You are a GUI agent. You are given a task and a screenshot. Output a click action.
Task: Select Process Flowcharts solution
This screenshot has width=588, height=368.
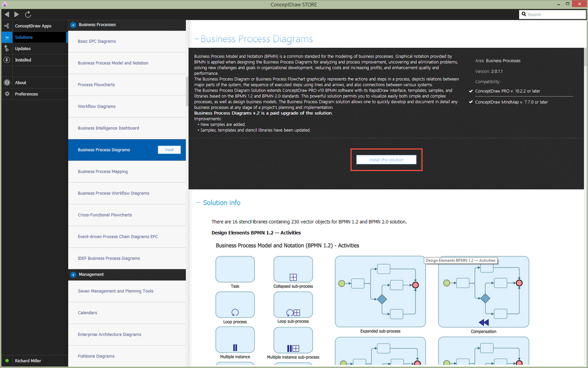tap(127, 85)
